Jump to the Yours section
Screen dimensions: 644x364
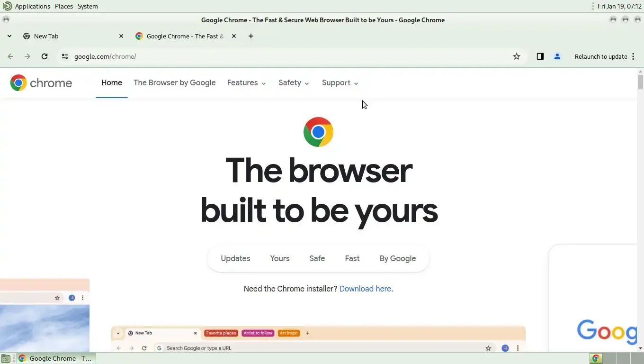(280, 259)
